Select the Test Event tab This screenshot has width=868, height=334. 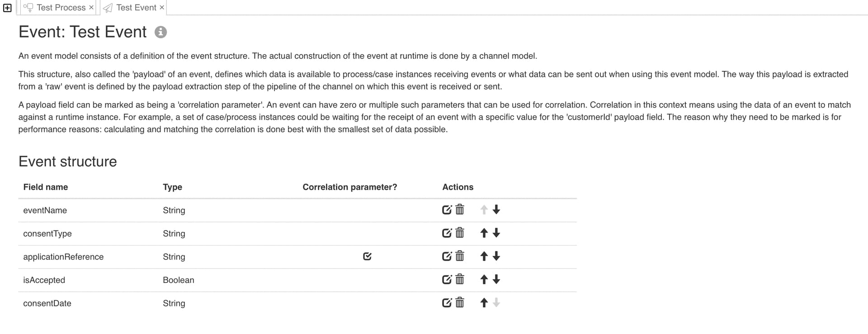click(136, 8)
